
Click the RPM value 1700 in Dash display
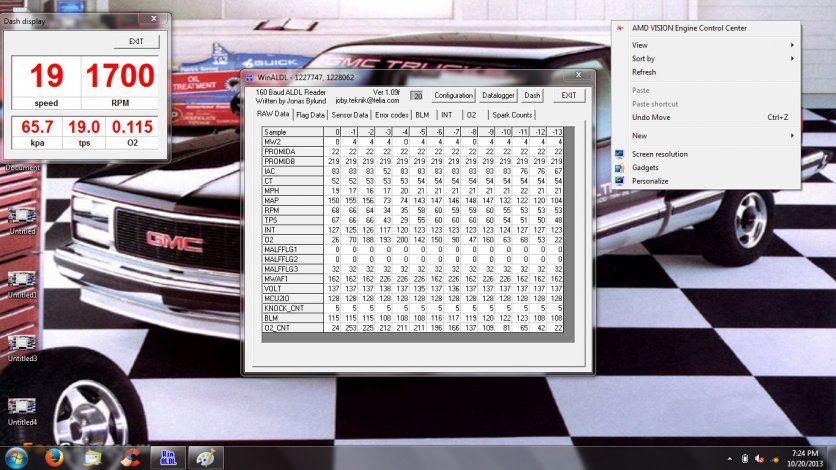pos(120,76)
